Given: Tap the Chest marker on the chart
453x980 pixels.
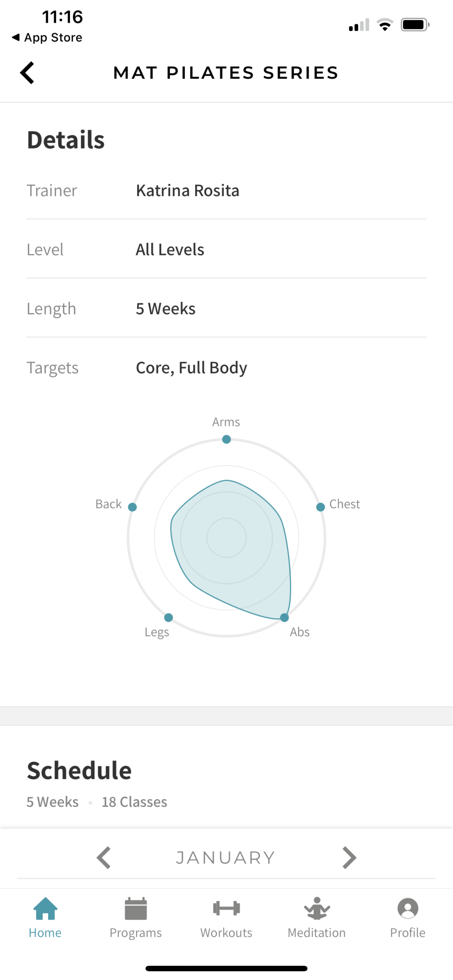Looking at the screenshot, I should [320, 507].
